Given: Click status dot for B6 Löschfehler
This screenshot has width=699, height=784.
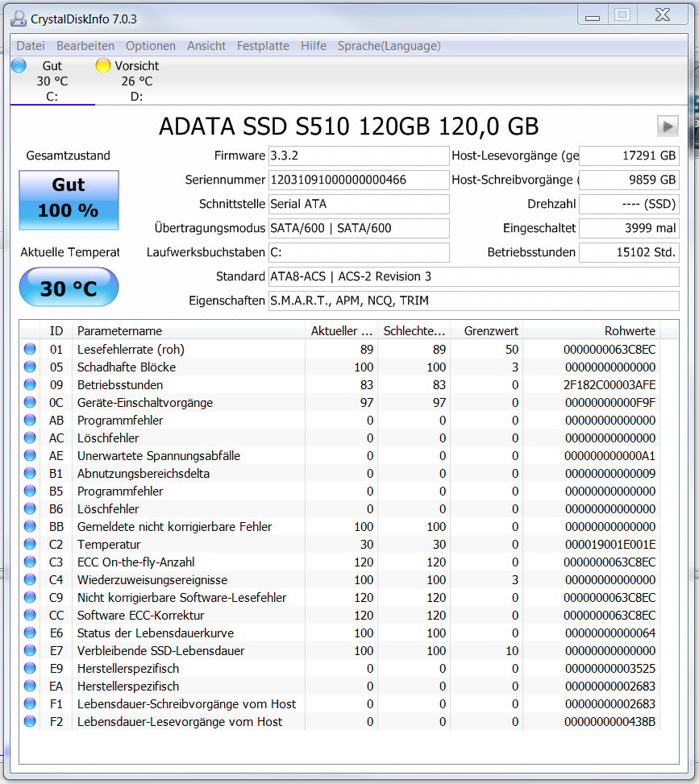Looking at the screenshot, I should [x=30, y=508].
